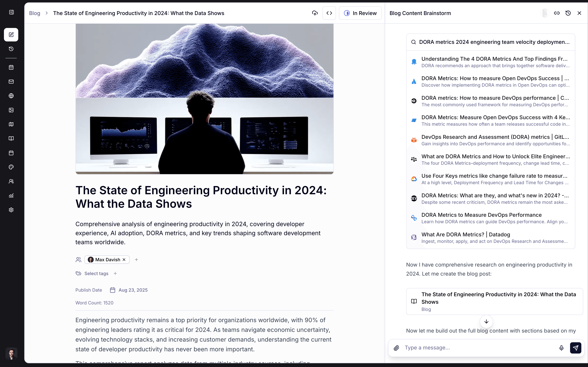Open the In Review status dropdown
Image resolution: width=588 pixels, height=367 pixels.
tap(360, 13)
